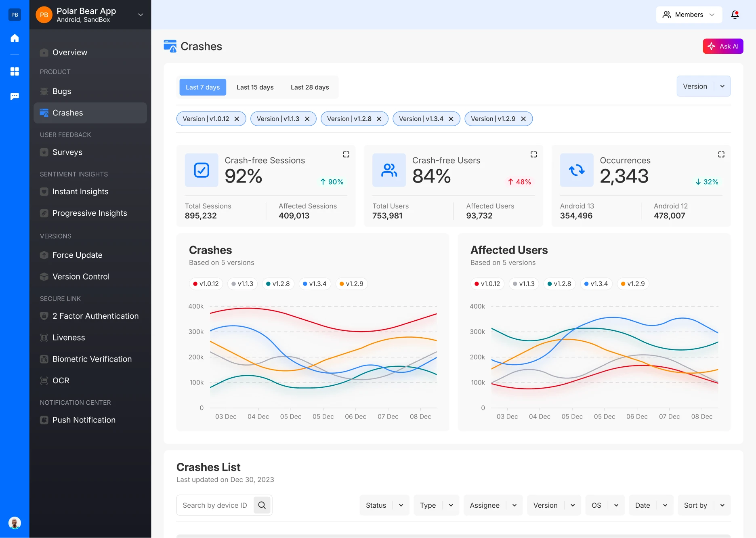The height and width of the screenshot is (538, 756).
Task: Open the home icon in left rail
Action: (15, 38)
